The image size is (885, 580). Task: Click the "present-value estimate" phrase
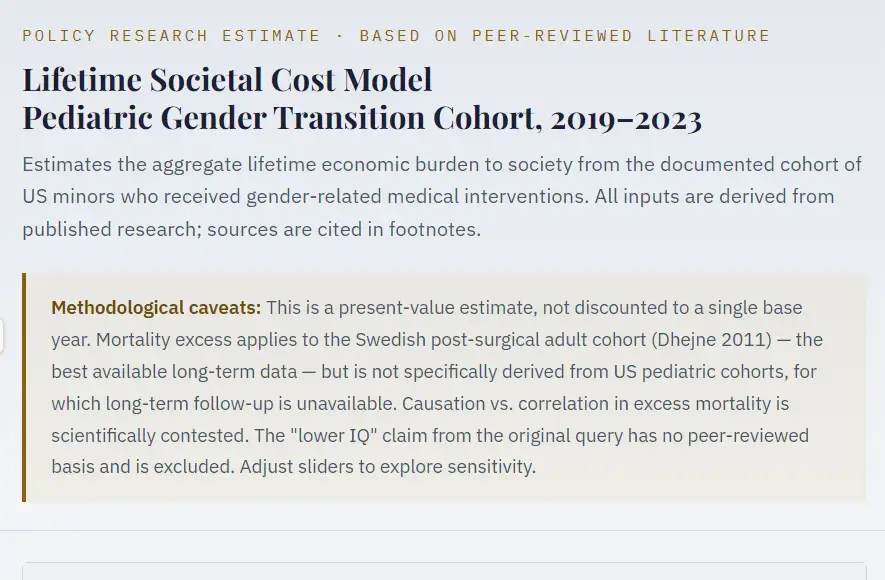[x=414, y=308]
